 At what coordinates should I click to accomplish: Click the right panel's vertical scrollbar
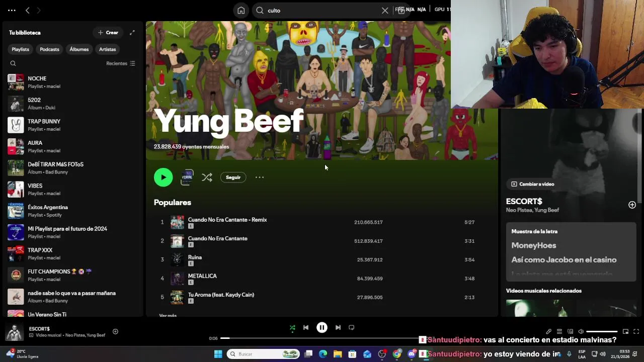coord(640,156)
